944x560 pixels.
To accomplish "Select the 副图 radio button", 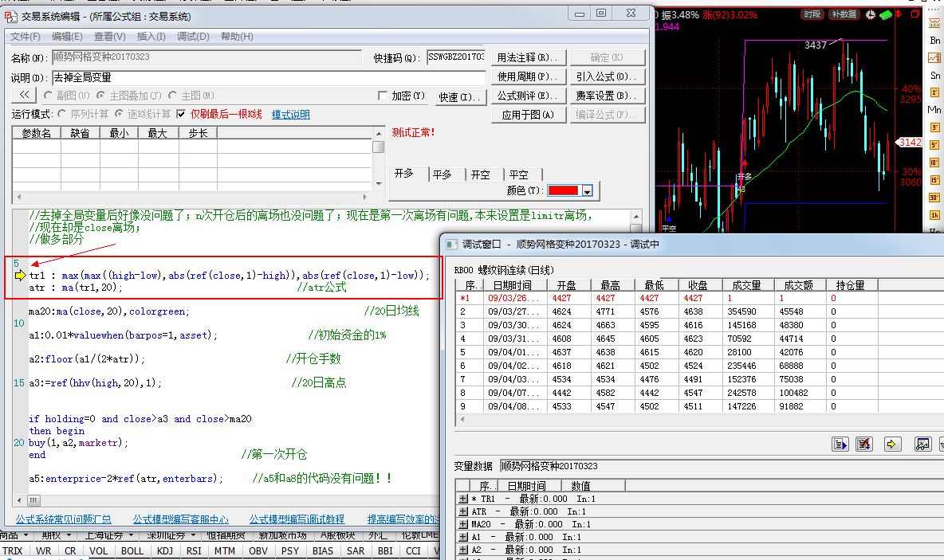I will coord(48,95).
